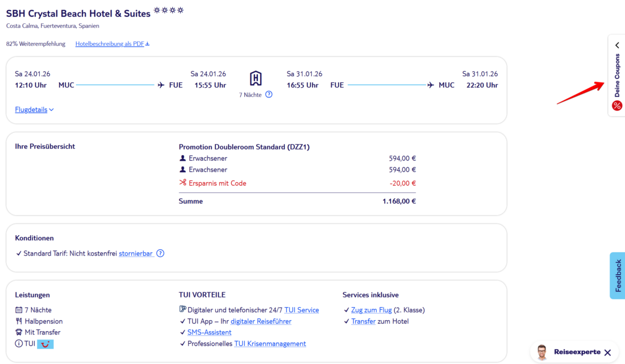Click the Zug zum Flug link

click(371, 310)
